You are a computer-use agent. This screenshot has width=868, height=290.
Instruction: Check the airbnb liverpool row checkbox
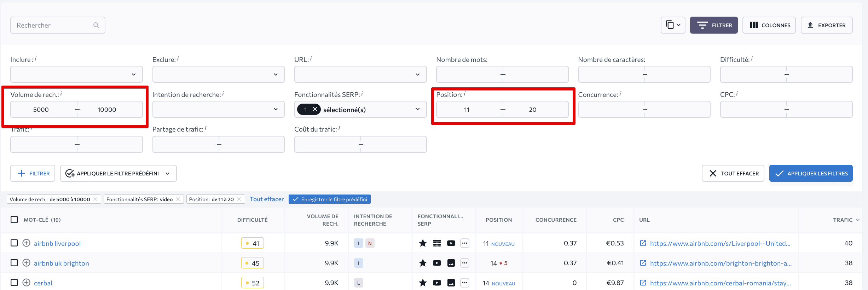click(x=14, y=243)
